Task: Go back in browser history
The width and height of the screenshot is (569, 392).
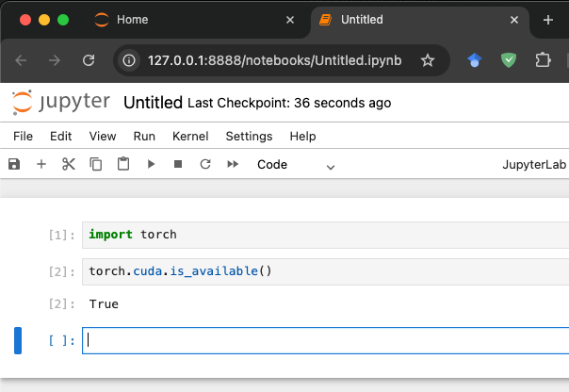Action: tap(21, 60)
